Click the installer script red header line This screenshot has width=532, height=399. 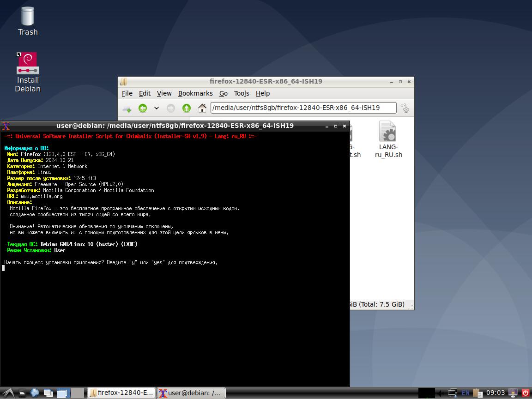(131, 136)
